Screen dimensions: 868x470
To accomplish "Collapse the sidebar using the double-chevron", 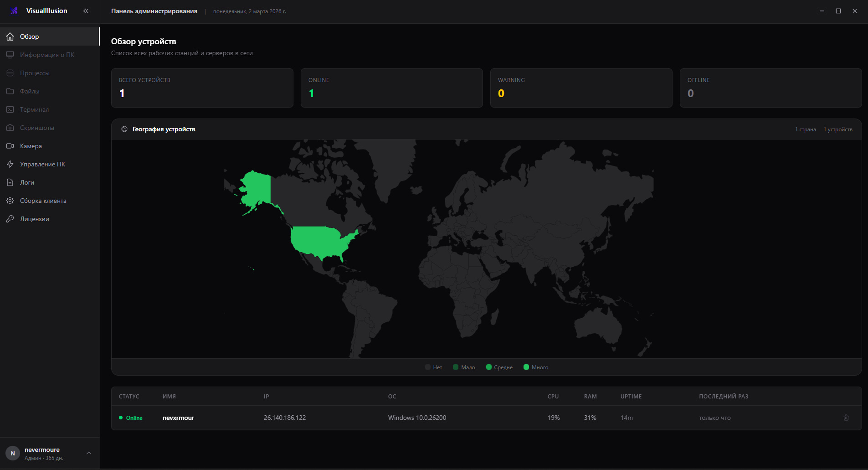I will (x=86, y=11).
